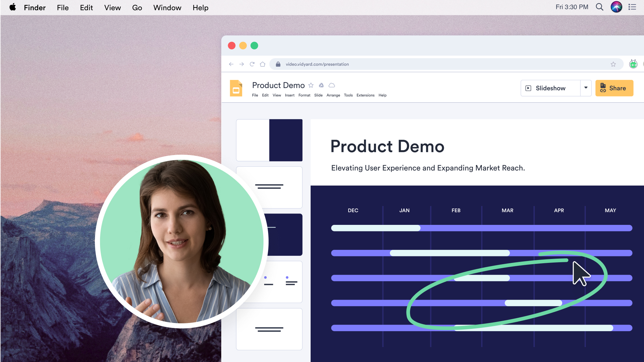Activate Siri from the menu bar
The image size is (644, 362).
616,7
